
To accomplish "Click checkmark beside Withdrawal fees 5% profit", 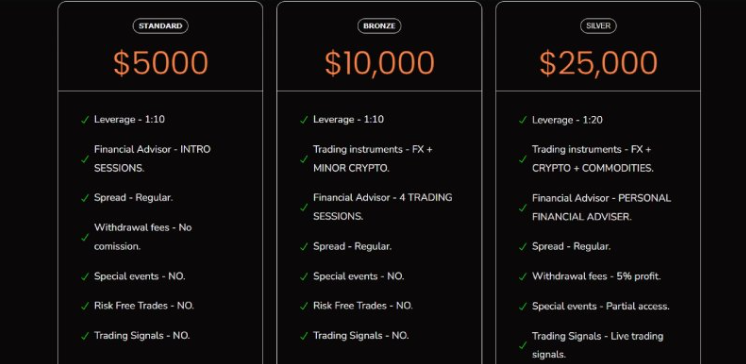I will click(x=523, y=276).
